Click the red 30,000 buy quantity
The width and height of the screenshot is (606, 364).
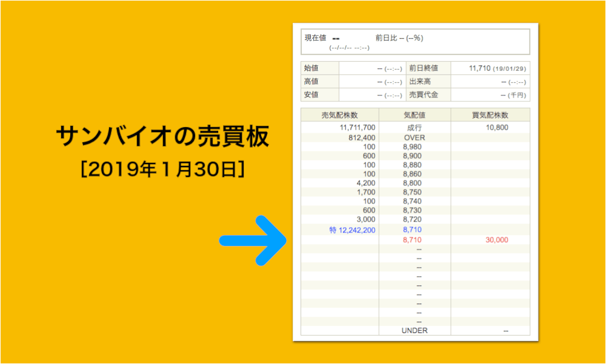tap(497, 240)
